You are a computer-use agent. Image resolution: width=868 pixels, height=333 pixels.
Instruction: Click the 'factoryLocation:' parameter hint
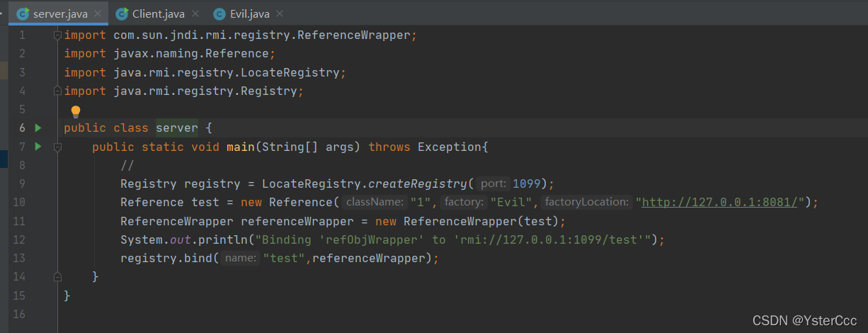coord(587,202)
